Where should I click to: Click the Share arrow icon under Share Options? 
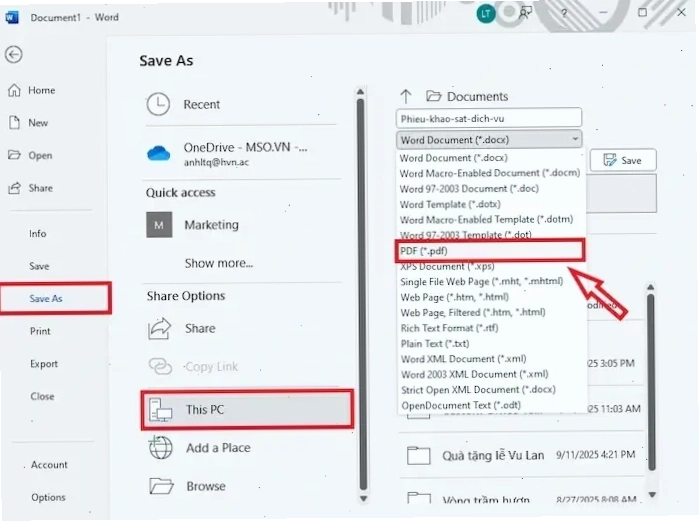pos(159,328)
